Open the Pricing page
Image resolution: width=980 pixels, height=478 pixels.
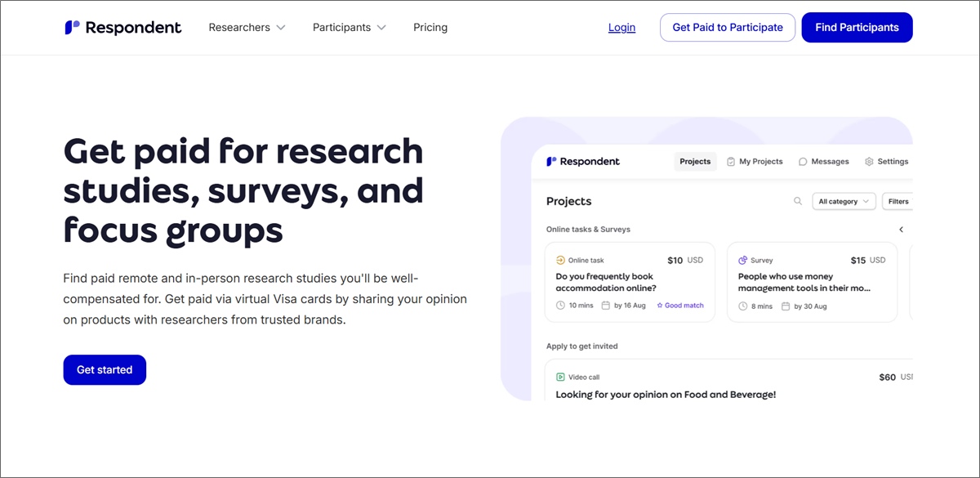click(x=430, y=27)
